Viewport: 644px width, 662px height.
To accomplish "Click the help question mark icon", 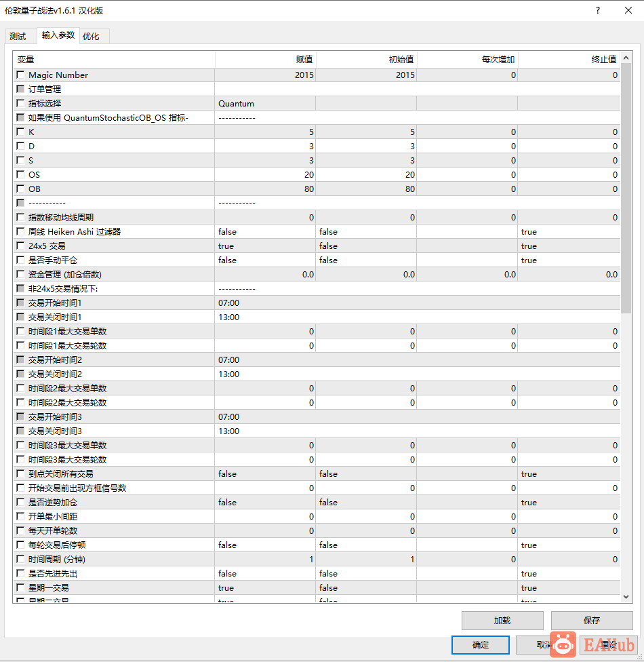I will pyautogui.click(x=598, y=11).
